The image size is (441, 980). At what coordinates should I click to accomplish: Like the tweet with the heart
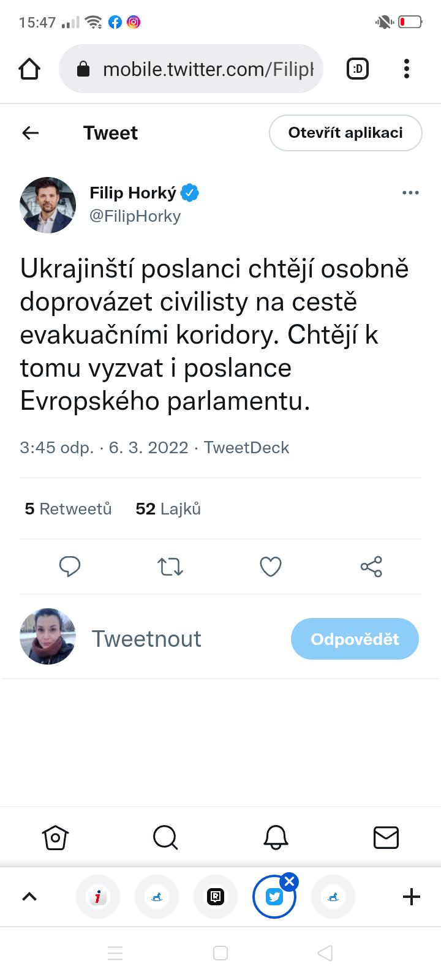[x=271, y=567]
